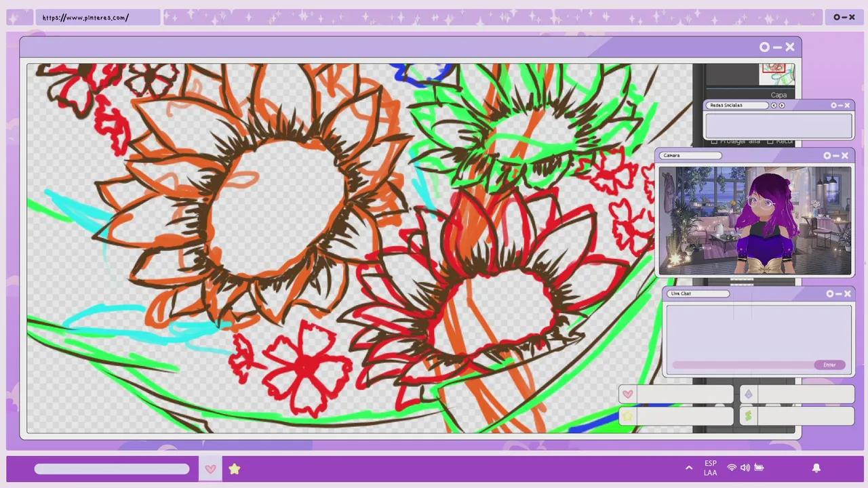This screenshot has width=868, height=488.
Task: Check the Recortar checkbox in the layer panel
Action: coord(770,142)
